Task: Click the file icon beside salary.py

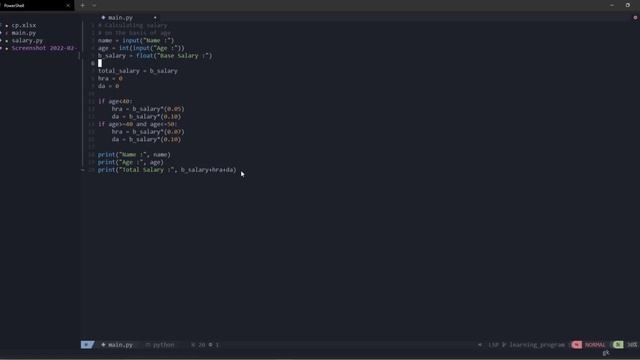Action: click(x=7, y=41)
